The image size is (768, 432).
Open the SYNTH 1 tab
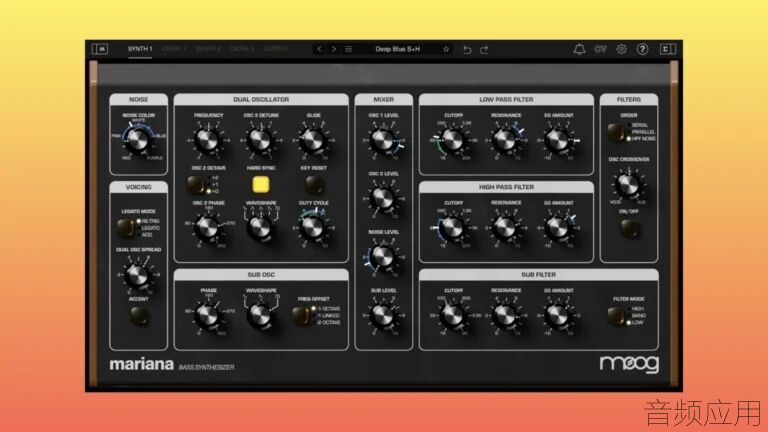pyautogui.click(x=140, y=49)
